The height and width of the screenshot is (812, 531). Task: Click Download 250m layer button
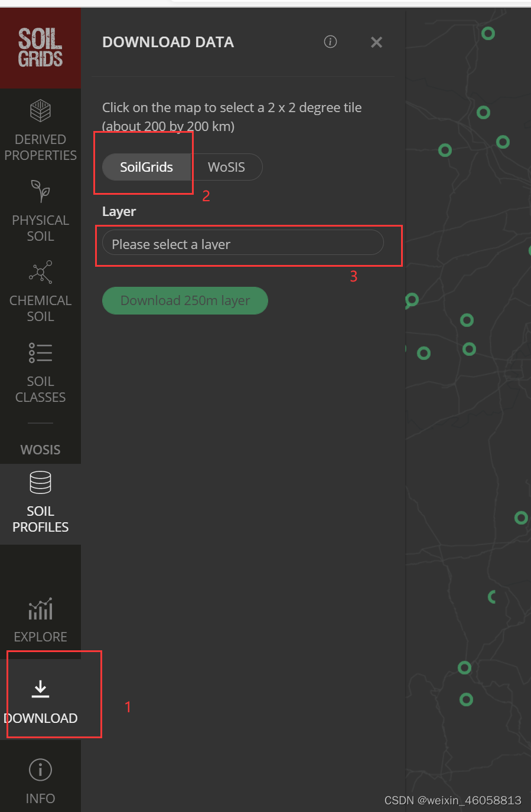[185, 300]
